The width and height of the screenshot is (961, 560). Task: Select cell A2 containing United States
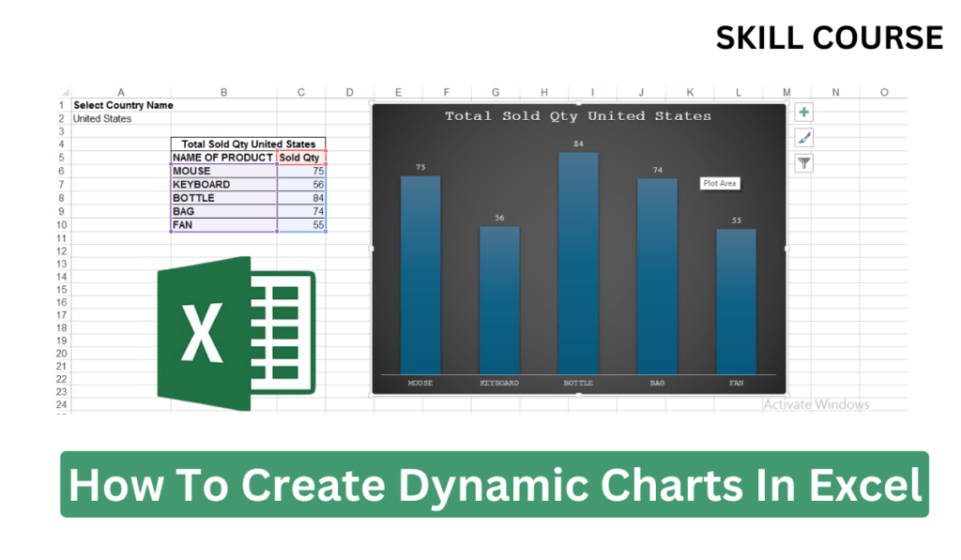(x=120, y=118)
